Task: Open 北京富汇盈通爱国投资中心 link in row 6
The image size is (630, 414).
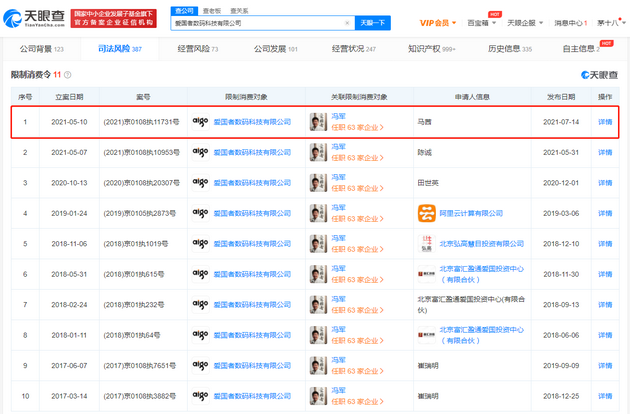Action: tap(481, 274)
